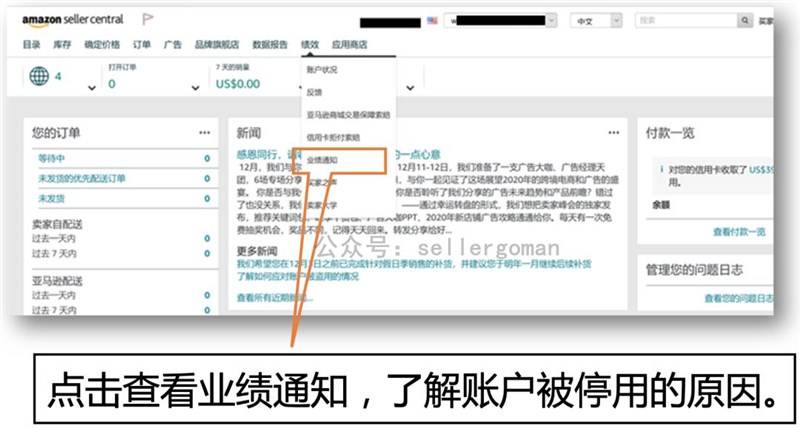Click the 更多新闻 heading
800x428 pixels.
coord(257,251)
